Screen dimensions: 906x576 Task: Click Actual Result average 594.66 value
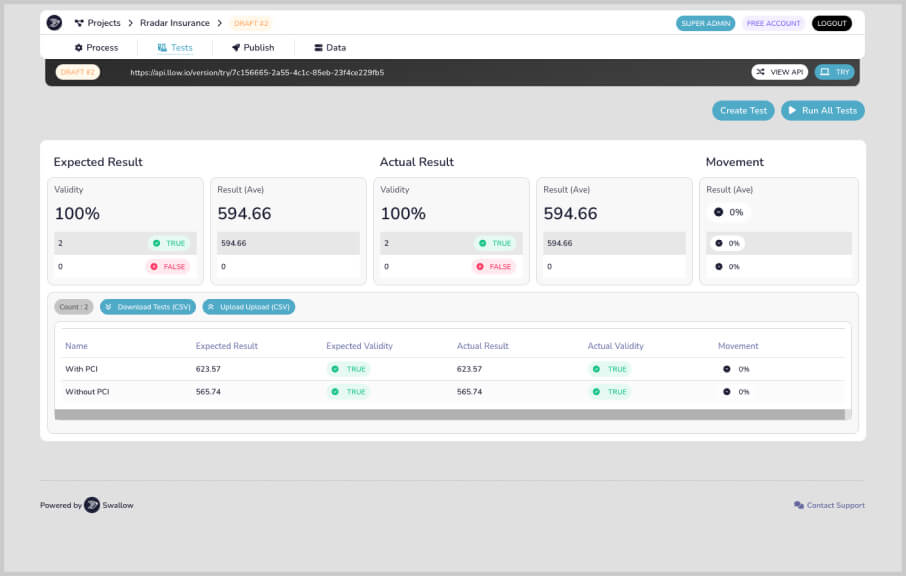point(570,214)
